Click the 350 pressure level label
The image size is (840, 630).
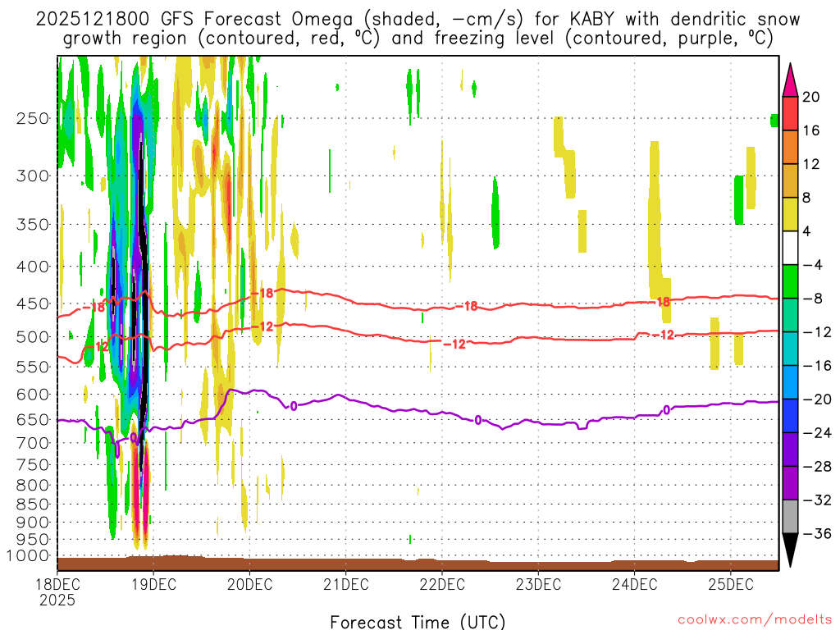33,225
